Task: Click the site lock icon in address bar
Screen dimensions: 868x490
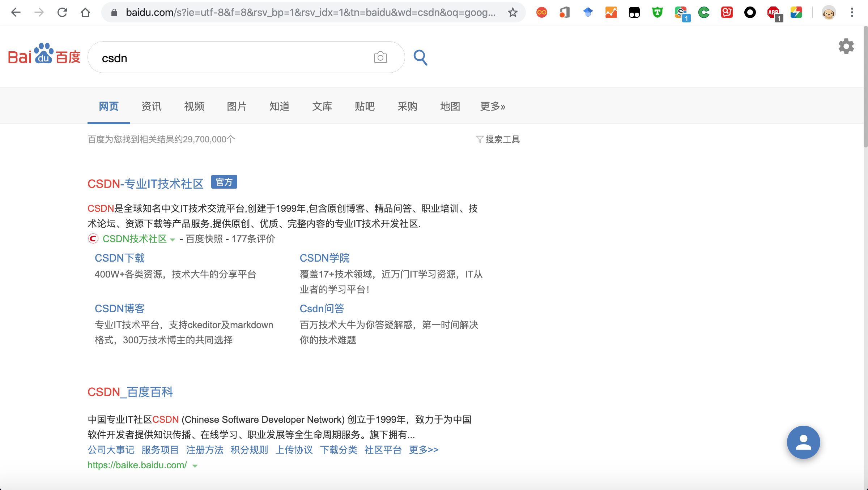Action: 114,13
